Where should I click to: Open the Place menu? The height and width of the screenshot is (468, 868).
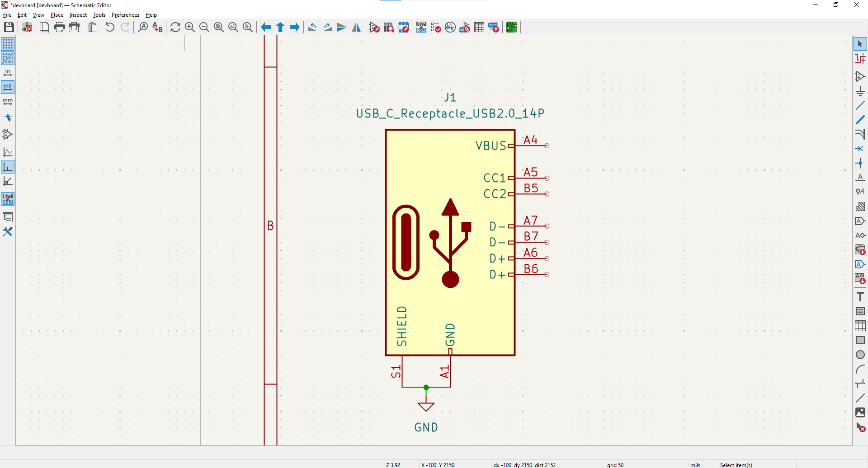[57, 15]
